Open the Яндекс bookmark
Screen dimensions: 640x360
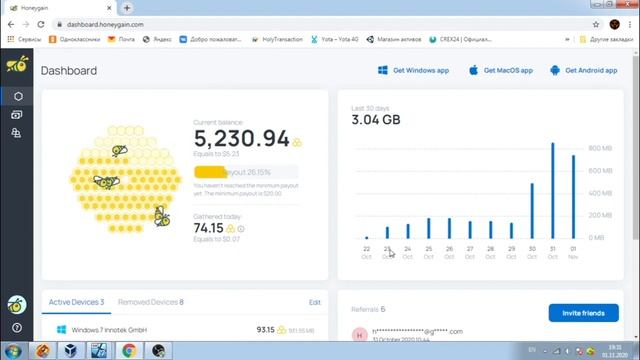157,39
